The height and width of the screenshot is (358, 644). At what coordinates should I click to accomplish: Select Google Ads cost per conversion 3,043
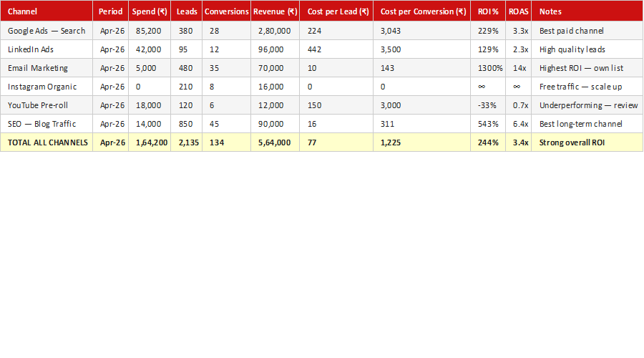[x=421, y=31]
